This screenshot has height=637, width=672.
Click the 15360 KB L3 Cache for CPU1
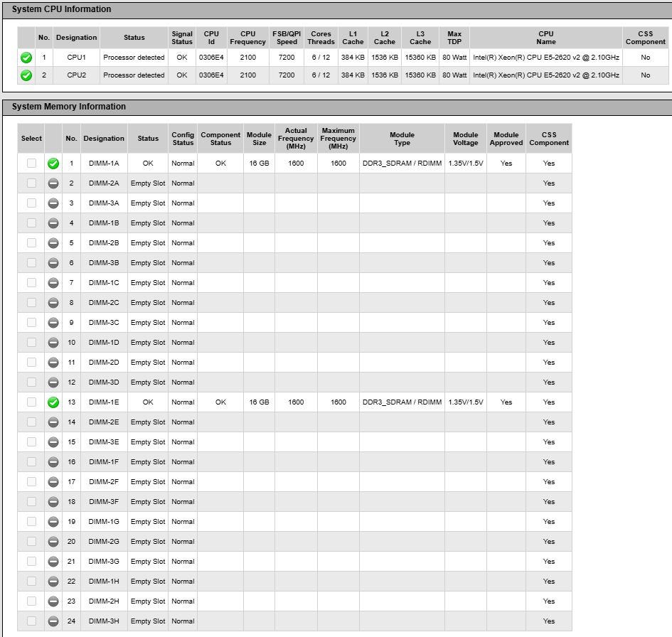[420, 58]
